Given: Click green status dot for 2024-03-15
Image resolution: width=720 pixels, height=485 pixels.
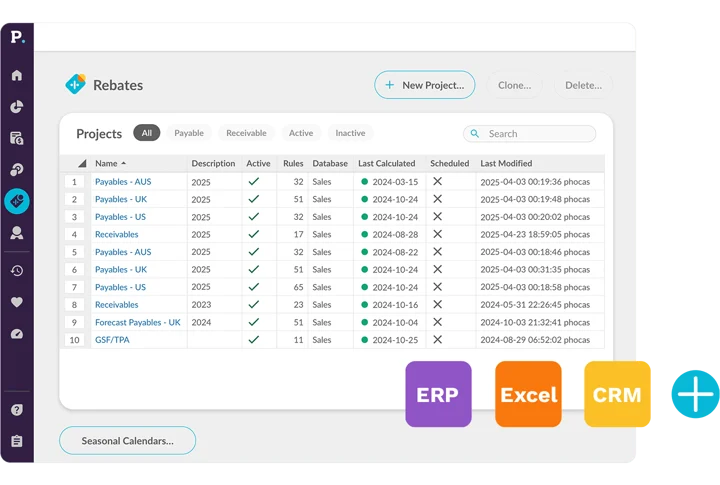Looking at the screenshot, I should tap(365, 181).
